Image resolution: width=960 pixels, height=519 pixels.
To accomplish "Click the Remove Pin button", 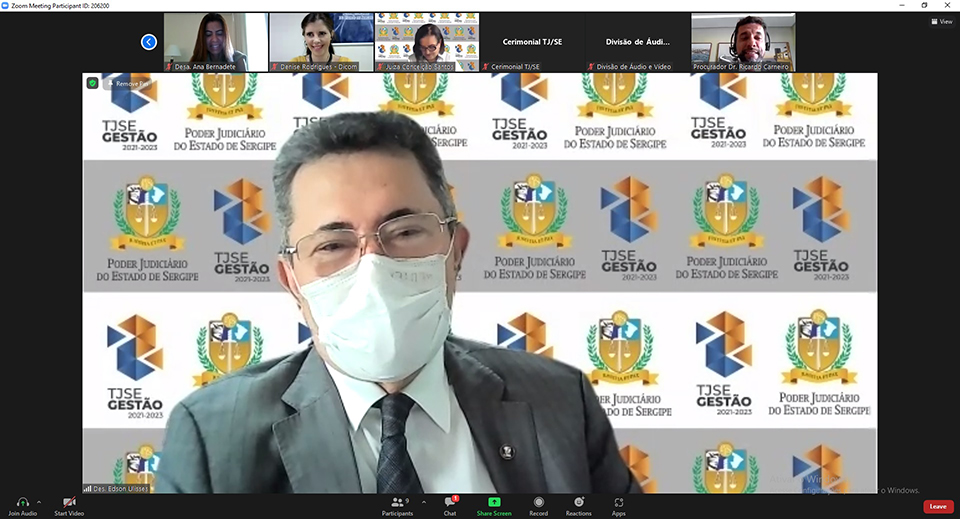I will [x=126, y=84].
